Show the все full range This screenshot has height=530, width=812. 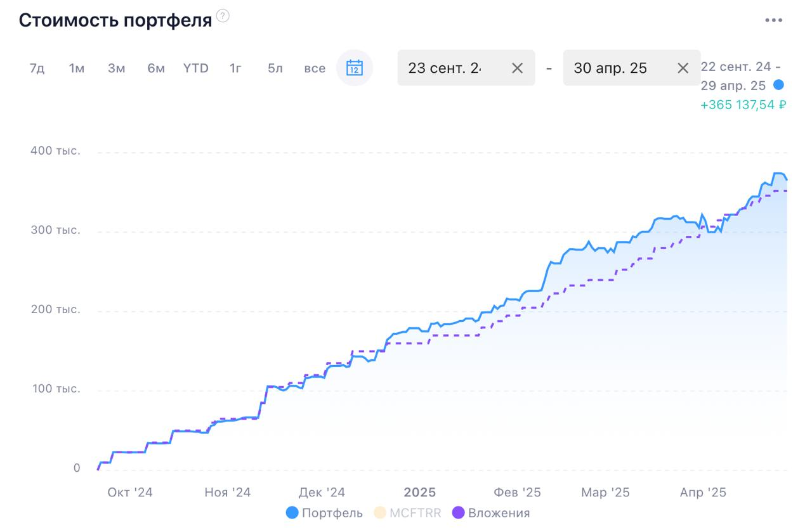click(315, 68)
